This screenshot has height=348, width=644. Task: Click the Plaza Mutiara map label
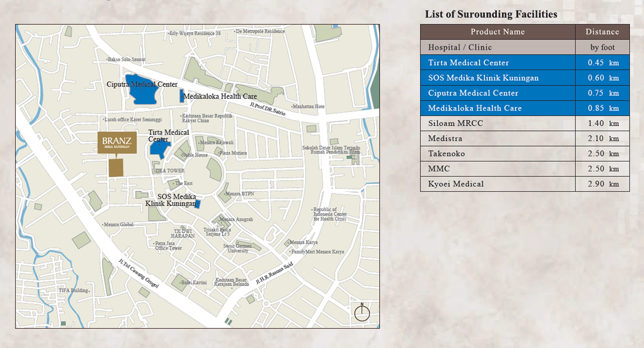(233, 153)
